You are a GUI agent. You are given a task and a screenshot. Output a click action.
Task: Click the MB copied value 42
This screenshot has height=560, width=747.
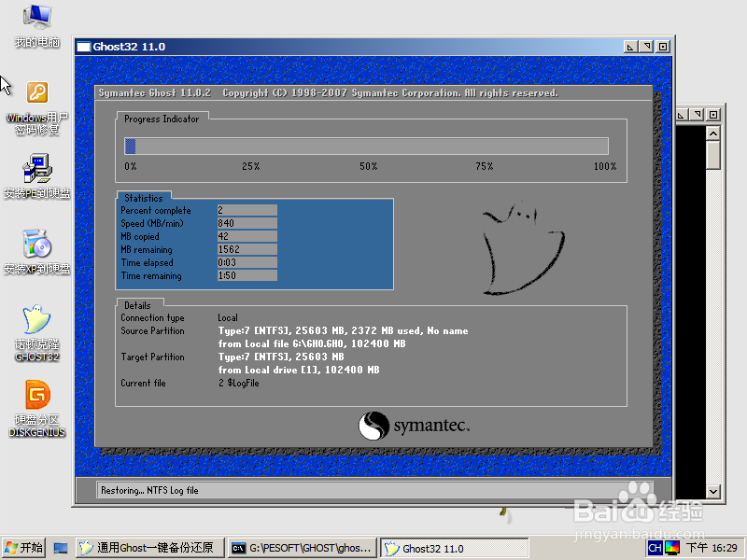click(247, 236)
